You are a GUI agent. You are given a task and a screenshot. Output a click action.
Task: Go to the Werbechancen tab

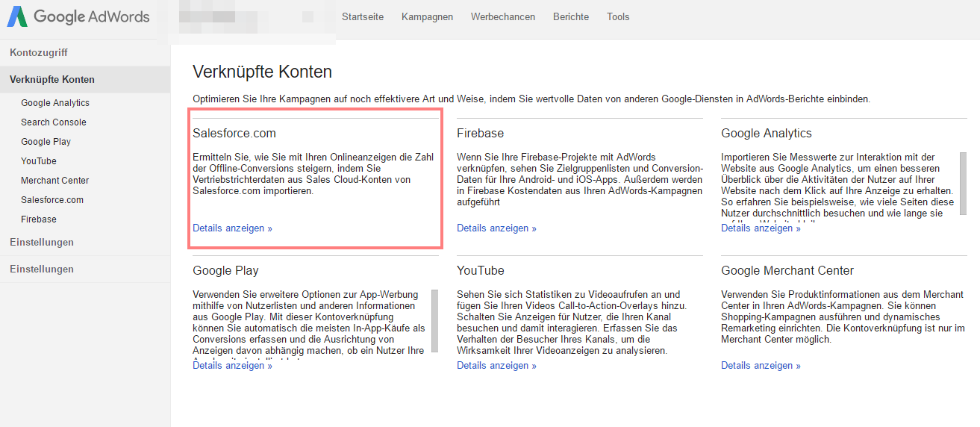click(x=503, y=16)
